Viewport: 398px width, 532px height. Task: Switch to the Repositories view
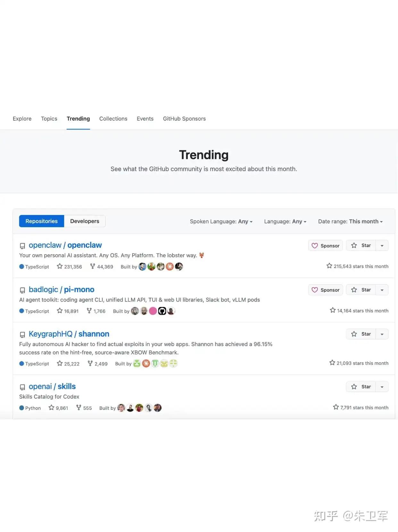click(x=42, y=221)
